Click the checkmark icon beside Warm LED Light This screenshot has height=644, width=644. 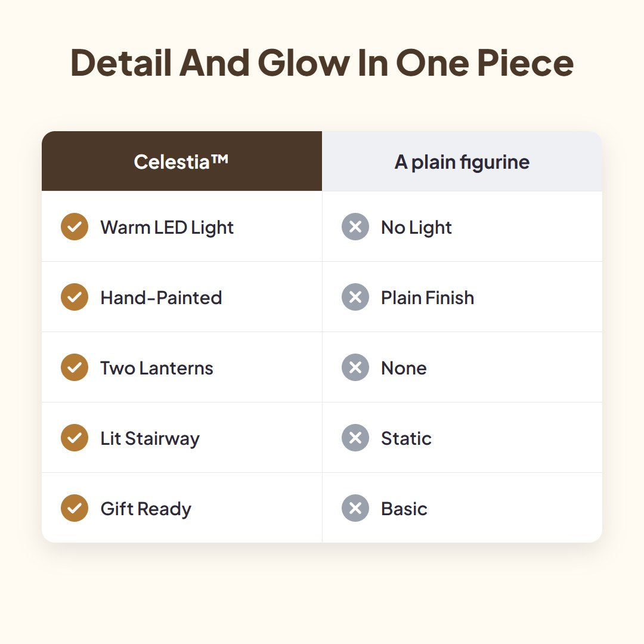75,227
